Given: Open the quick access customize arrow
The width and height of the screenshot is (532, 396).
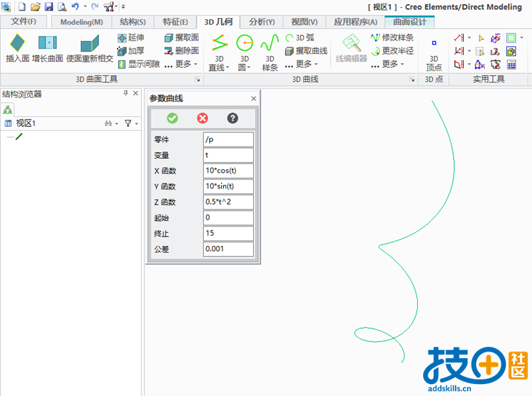Looking at the screenshot, I should (123, 7).
